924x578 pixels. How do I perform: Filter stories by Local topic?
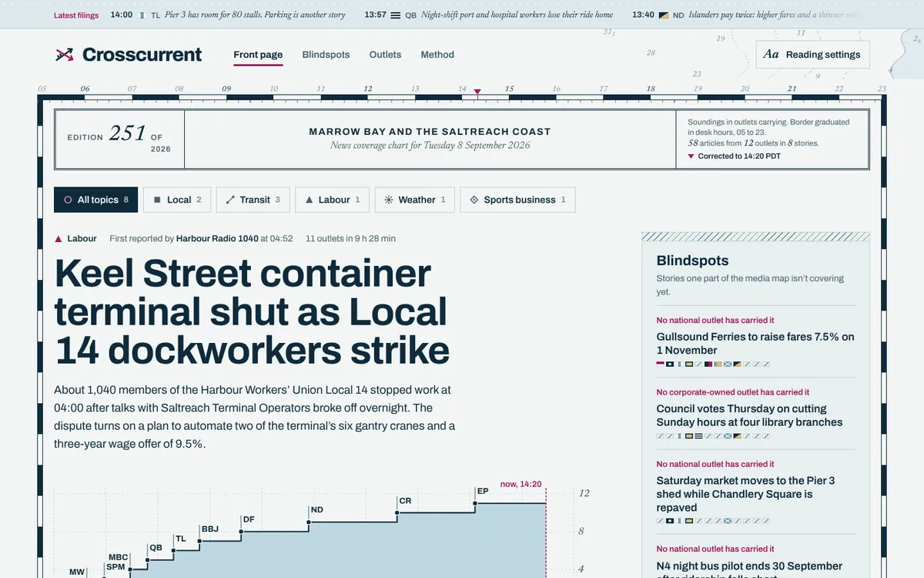pos(177,200)
